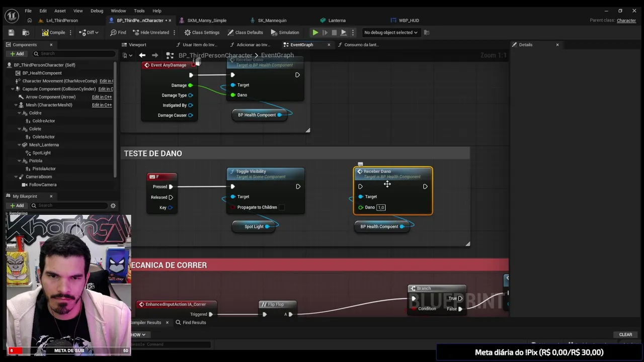Image resolution: width=644 pixels, height=362 pixels.
Task: Collapse the Mesh (CharacterMesh0) tree item
Action: pos(16,105)
